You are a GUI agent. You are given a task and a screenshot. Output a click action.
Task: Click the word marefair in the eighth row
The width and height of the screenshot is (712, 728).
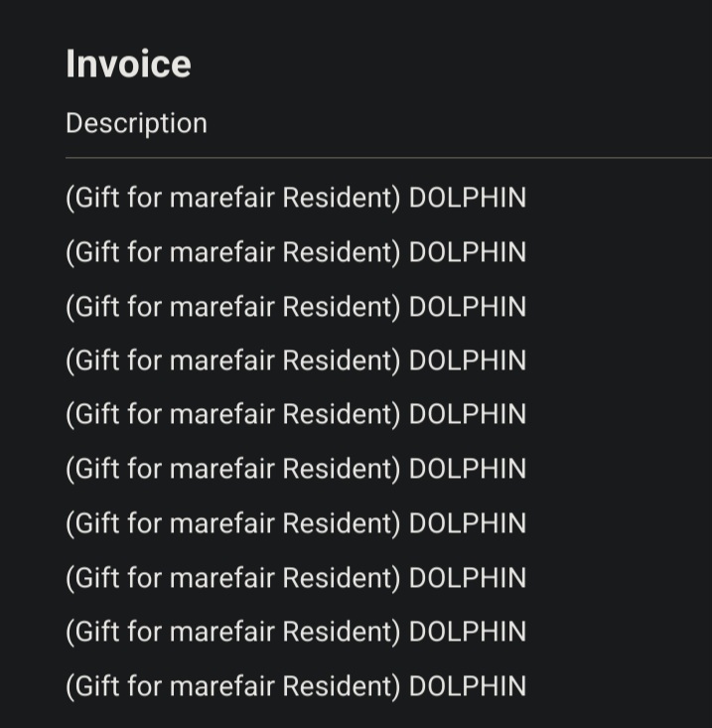(222, 578)
